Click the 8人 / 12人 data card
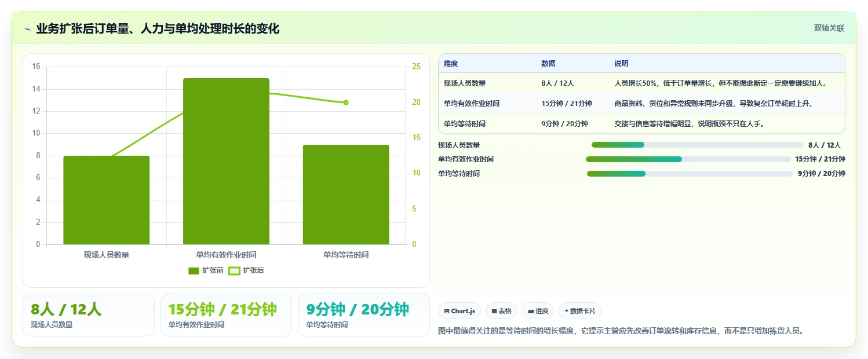The height and width of the screenshot is (359, 868). [x=89, y=315]
